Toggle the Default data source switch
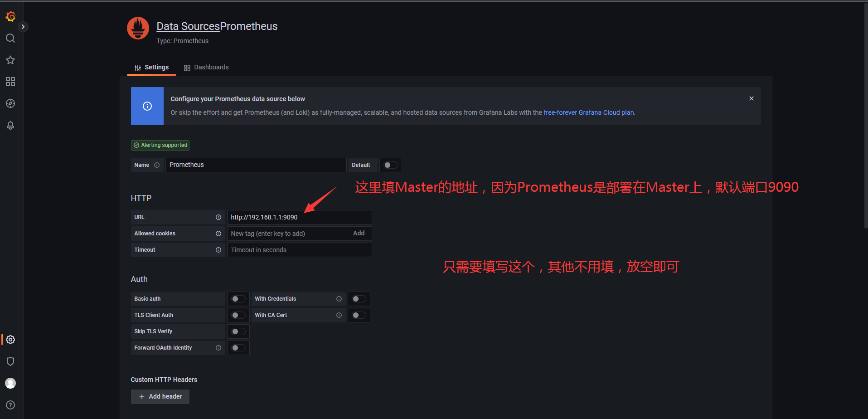Screen dimensions: 868x419 (391, 165)
